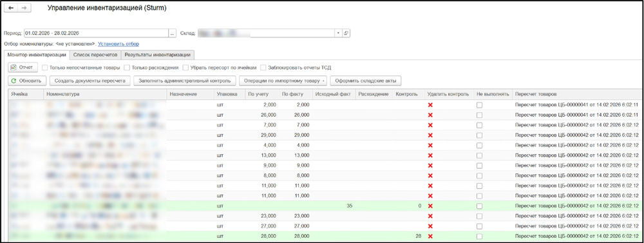Delete control with red X in first row
This screenshot has height=243, width=644.
[430, 105]
